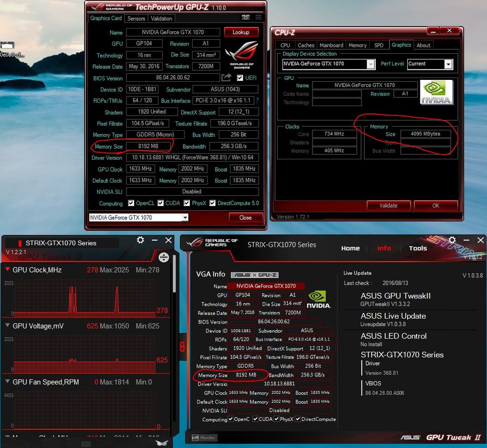Screen dimensions: 487x448
Task: Click the Bus Interface question mark icon
Action: (257, 100)
